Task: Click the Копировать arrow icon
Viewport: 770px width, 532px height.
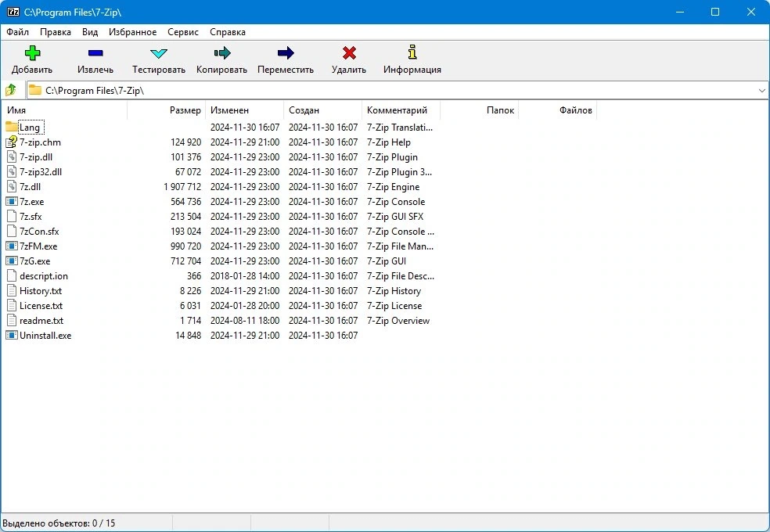Action: (222, 52)
